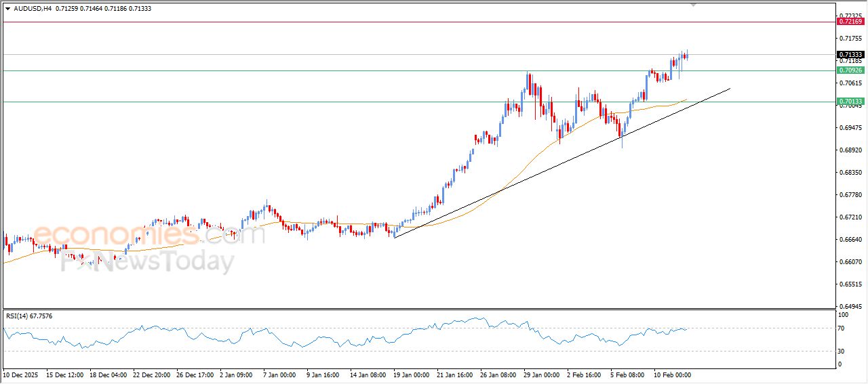Click the 10 Feb 00:00 time label
This screenshot has height=384, width=868.
671,375
